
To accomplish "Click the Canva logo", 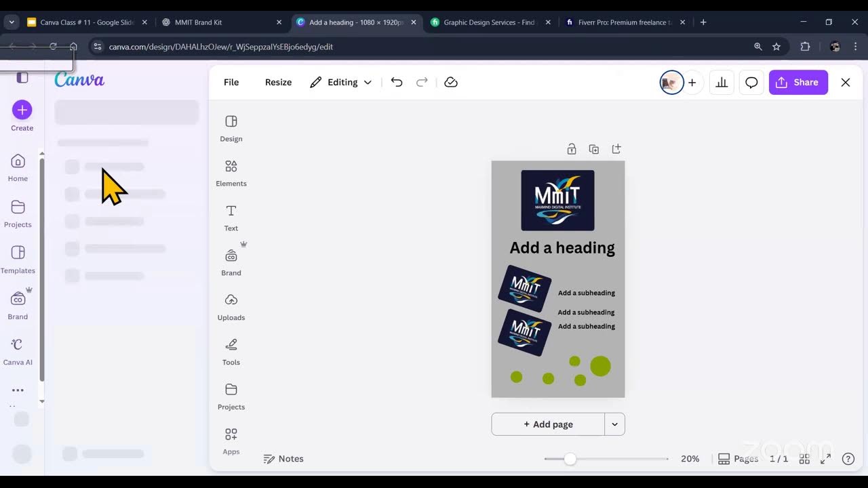I will coord(79,80).
